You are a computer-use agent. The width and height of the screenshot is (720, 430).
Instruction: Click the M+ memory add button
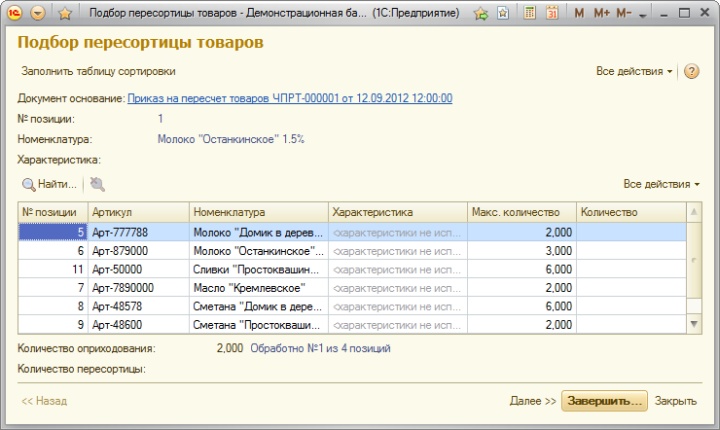602,13
